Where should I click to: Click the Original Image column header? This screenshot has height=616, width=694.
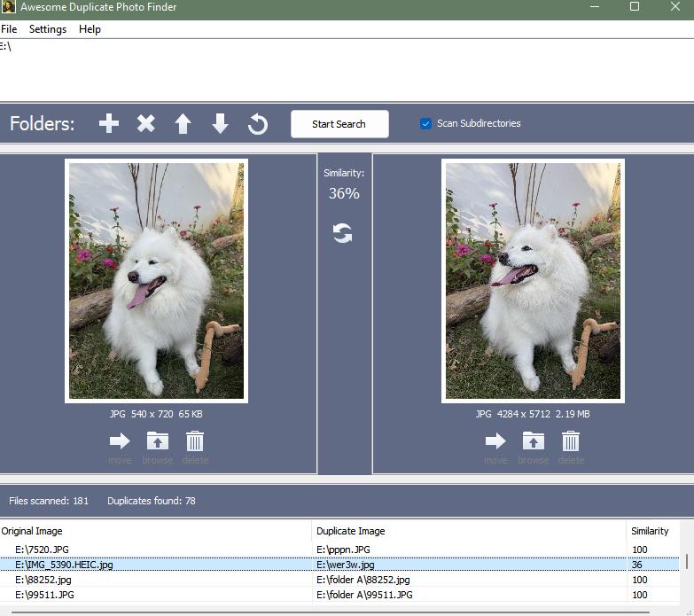click(156, 531)
